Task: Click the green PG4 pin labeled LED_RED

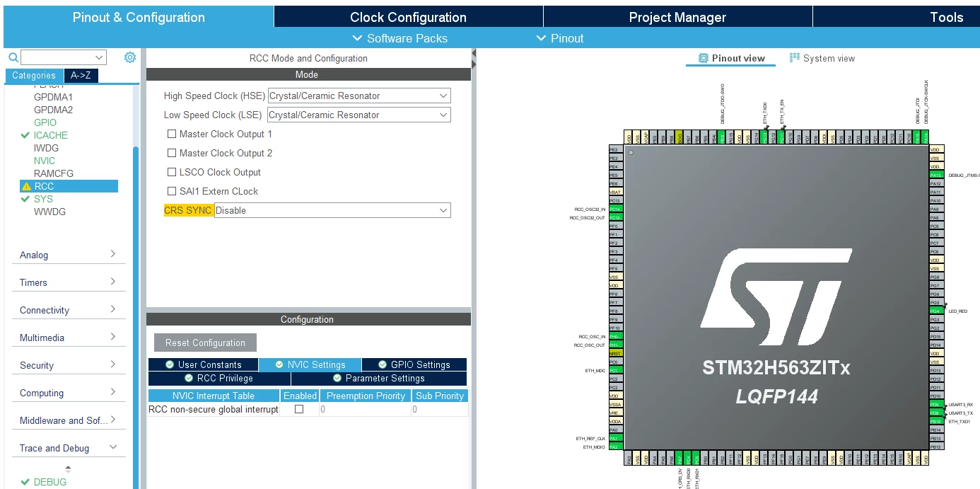Action: (936, 311)
